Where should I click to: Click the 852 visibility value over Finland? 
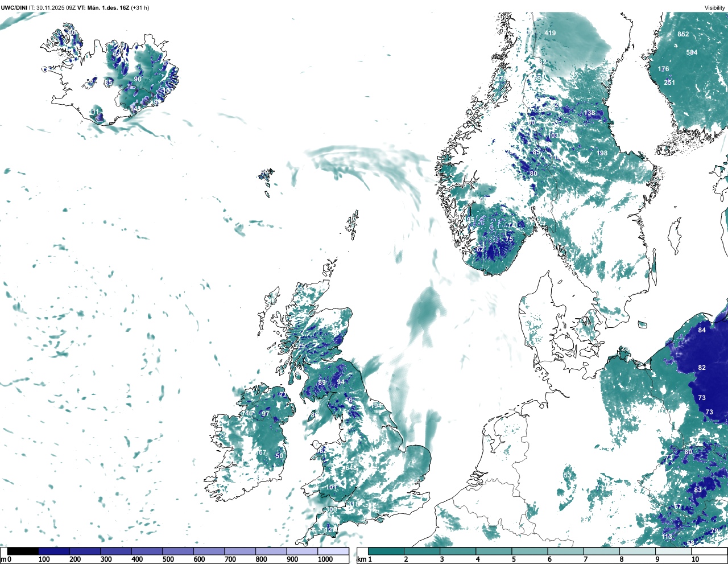(x=683, y=34)
